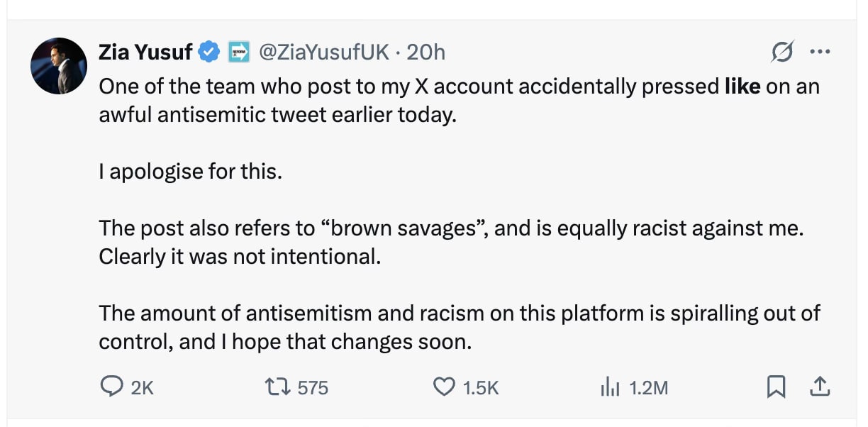Click the 1.5K likes count
868x427 pixels.
pyautogui.click(x=481, y=387)
